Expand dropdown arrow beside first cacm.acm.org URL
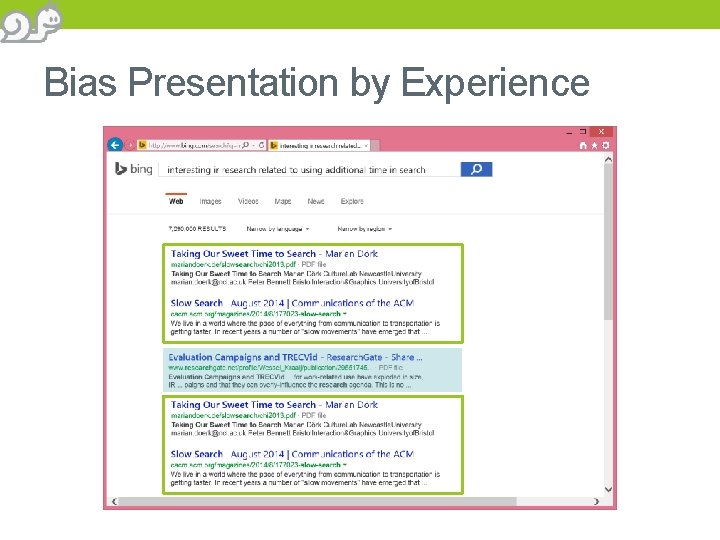 344,314
